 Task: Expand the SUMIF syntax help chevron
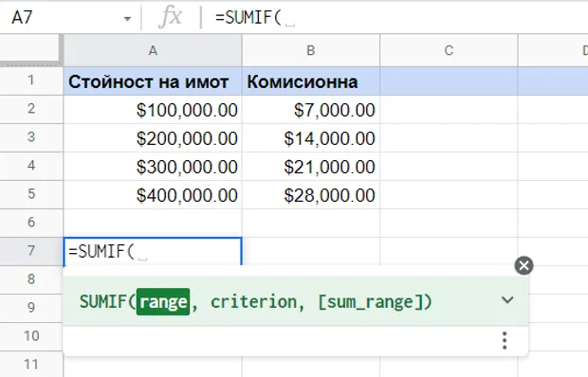(x=507, y=300)
